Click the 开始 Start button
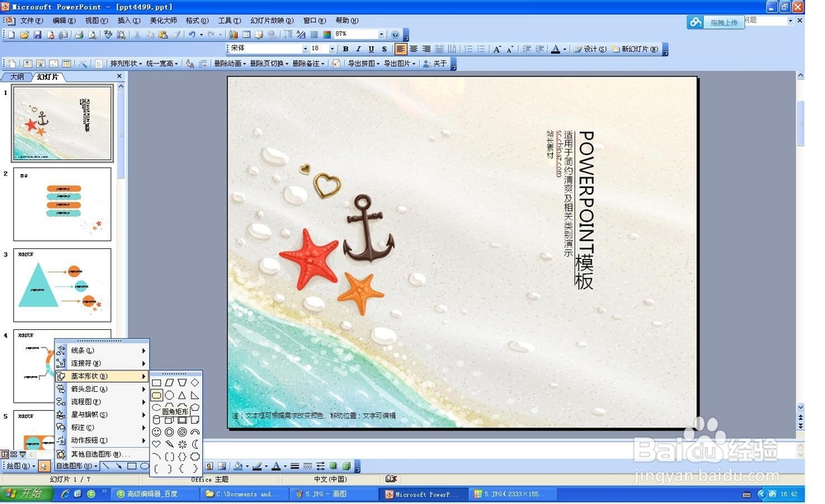825x504 pixels. 26,493
